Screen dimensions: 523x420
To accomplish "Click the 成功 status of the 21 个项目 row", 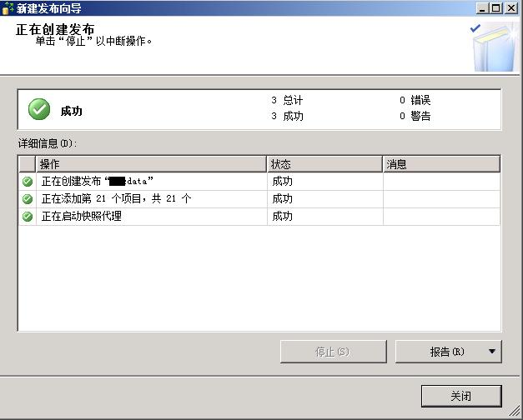I will 283,199.
